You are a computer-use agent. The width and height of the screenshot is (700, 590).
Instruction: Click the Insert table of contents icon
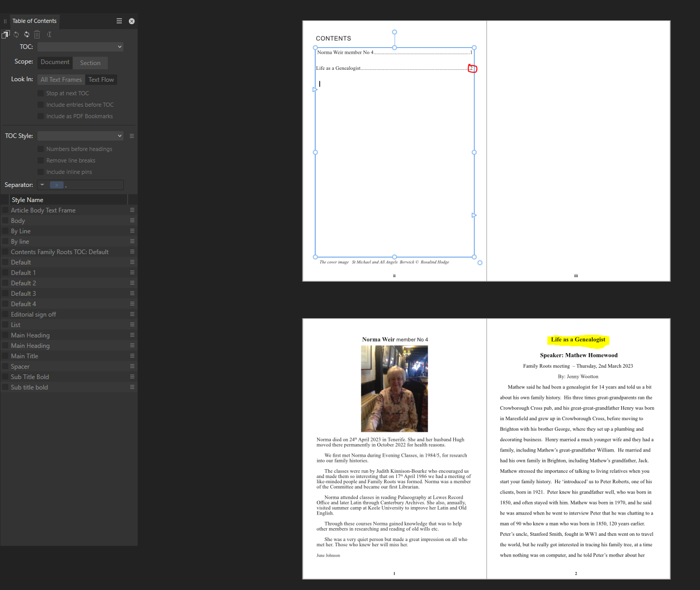[6, 34]
